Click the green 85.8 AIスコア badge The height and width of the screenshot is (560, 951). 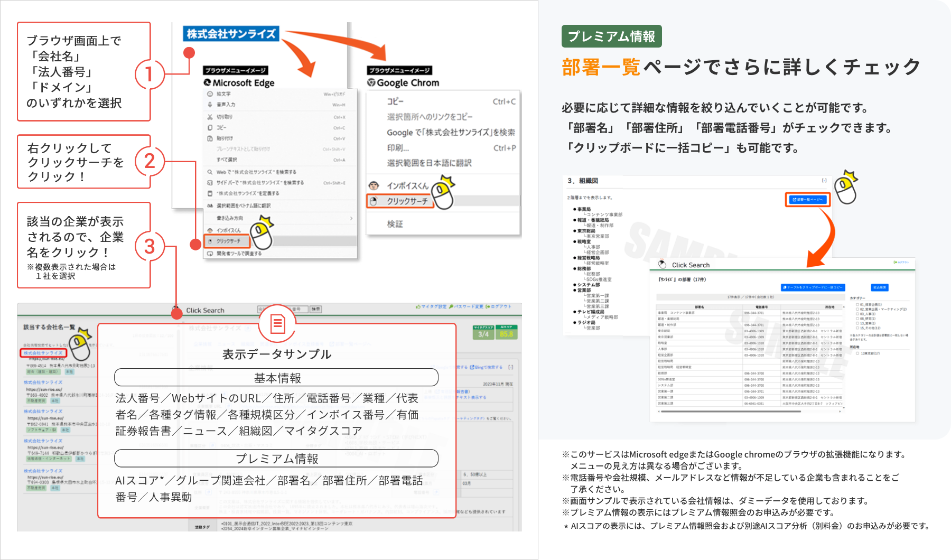point(507,332)
